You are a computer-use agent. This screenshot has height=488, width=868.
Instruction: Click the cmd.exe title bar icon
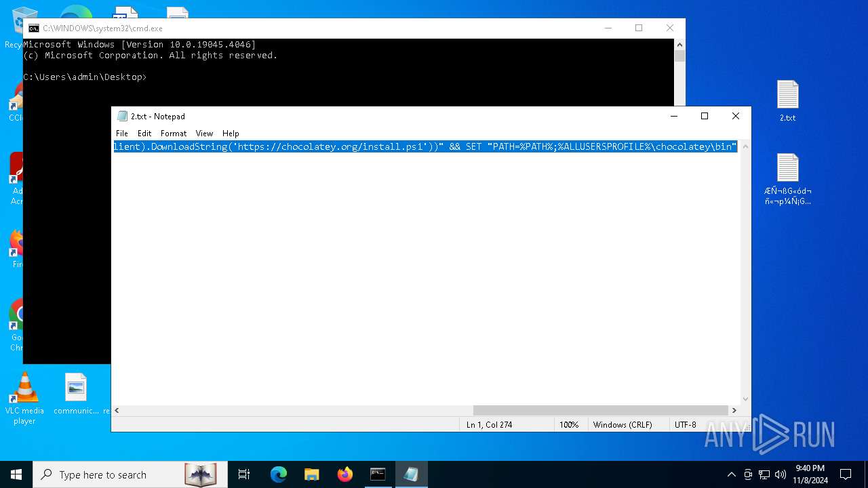point(33,28)
